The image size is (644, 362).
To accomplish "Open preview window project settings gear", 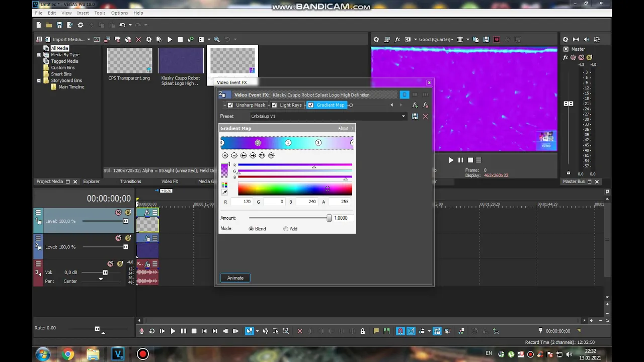I will pos(376,39).
